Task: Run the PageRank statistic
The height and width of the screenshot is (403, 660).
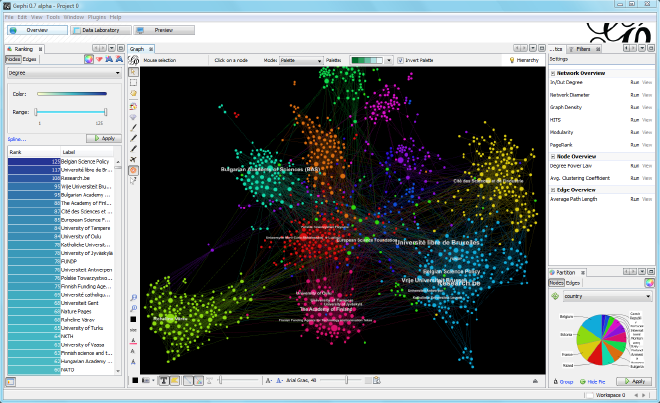Action: (x=635, y=145)
